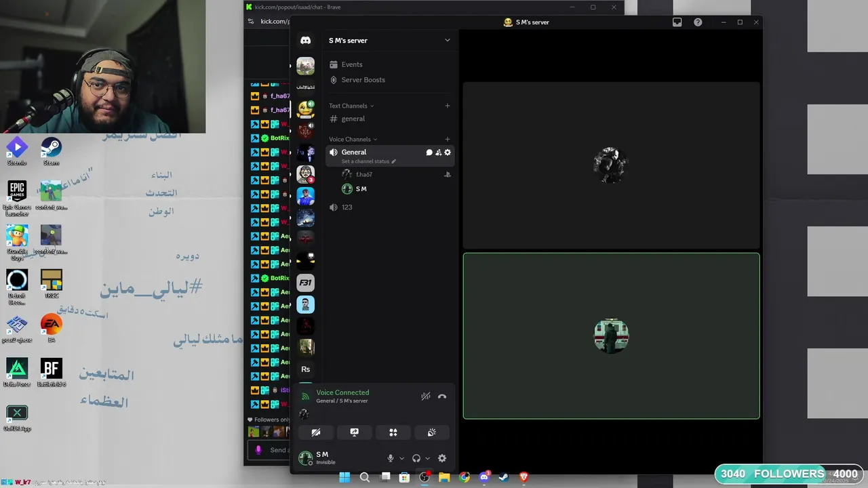This screenshot has width=868, height=488.
Task: Edit 'Set a channel status' text
Action: click(368, 161)
